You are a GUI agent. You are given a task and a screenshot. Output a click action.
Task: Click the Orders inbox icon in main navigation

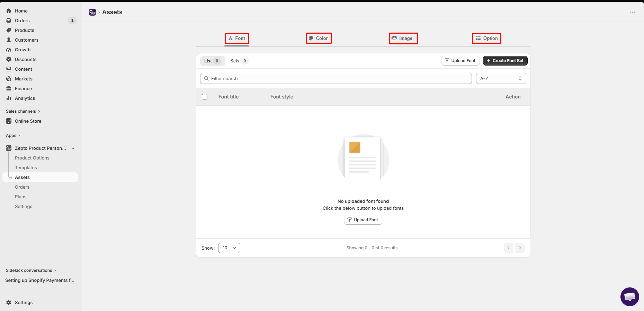9,20
